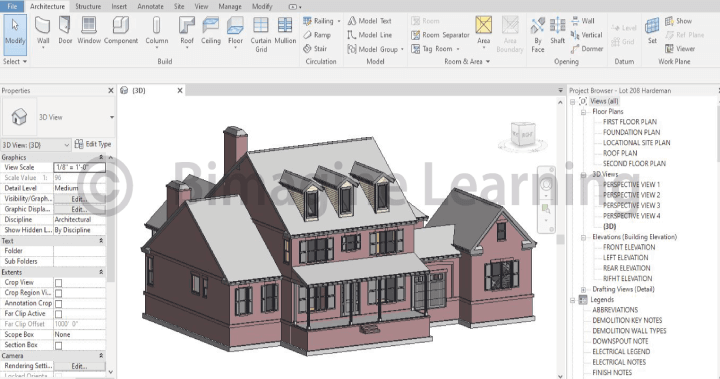Activate the Curtain Grid tool
This screenshot has width=720, height=379.
click(x=261, y=34)
